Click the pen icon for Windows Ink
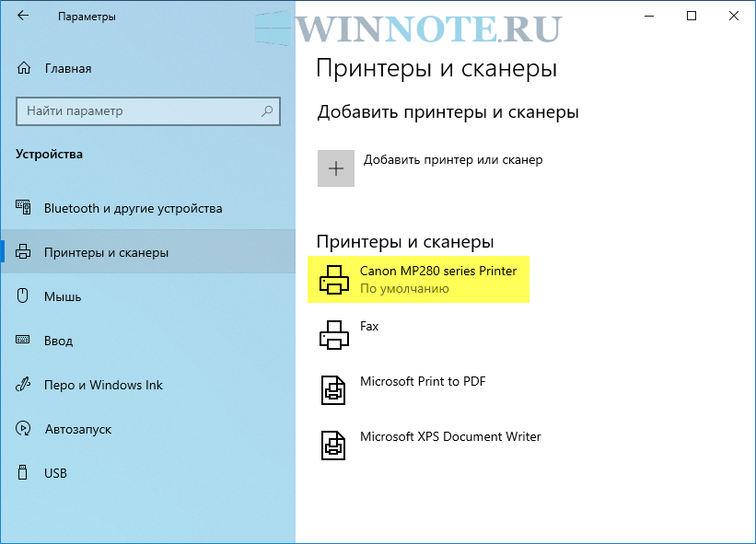 tap(24, 385)
